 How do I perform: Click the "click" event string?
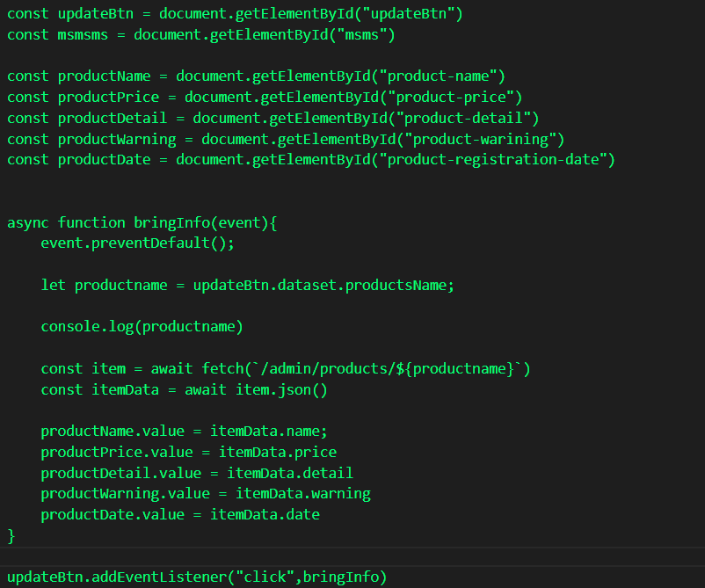point(265,577)
